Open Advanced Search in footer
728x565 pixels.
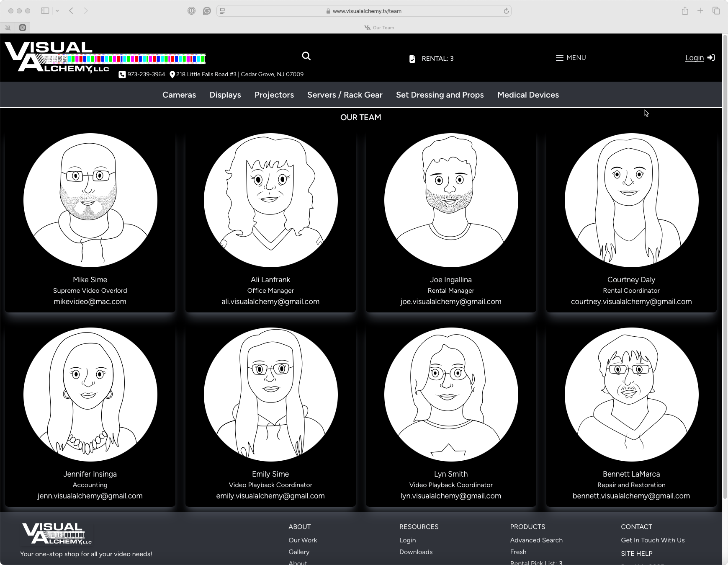tap(536, 540)
